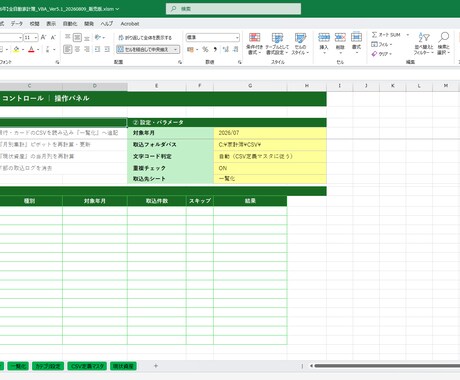The image size is (460, 380).
Task: Switch to the 現状資産 sheet tab
Action: click(123, 366)
